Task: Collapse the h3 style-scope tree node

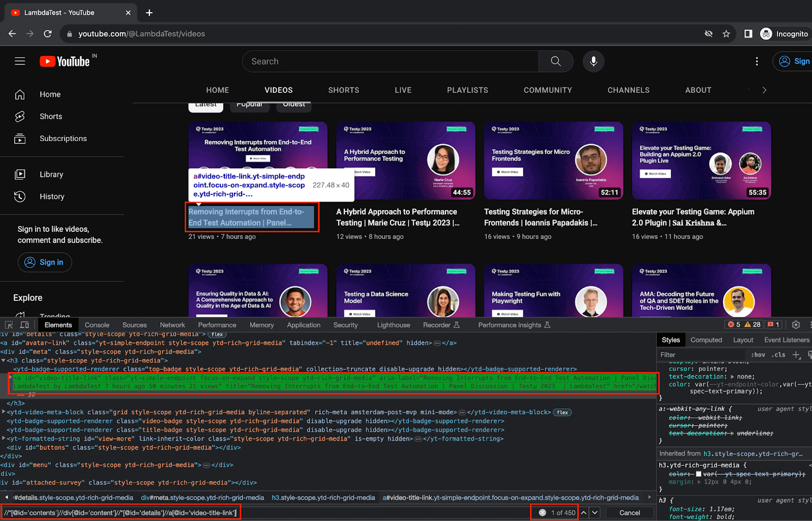Action: pyautogui.click(x=4, y=361)
